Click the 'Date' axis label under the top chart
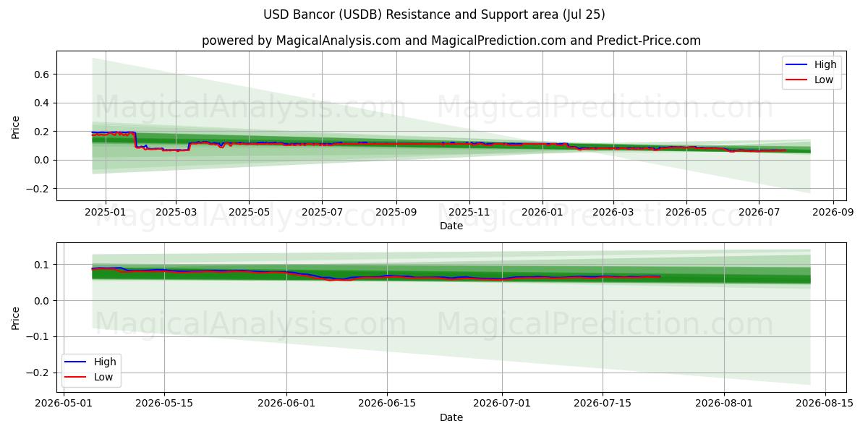Image resolution: width=868 pixels, height=434 pixels. pos(451,226)
